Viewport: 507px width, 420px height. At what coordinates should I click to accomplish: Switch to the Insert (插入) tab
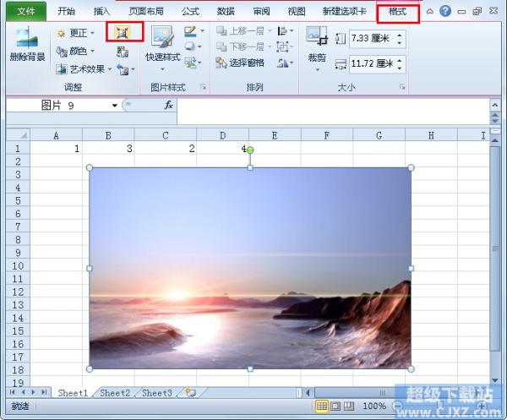101,11
